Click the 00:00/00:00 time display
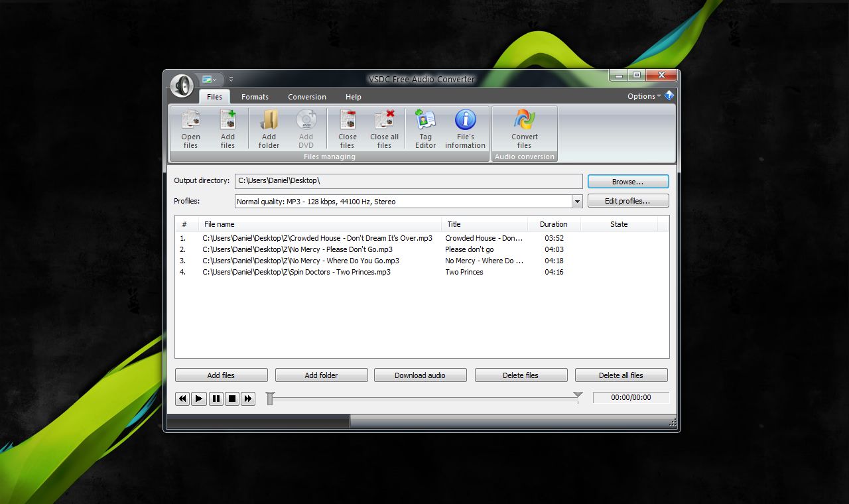 click(631, 398)
